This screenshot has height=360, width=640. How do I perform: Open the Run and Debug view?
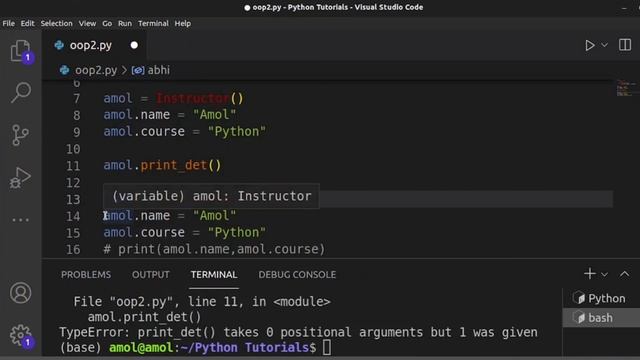click(20, 178)
